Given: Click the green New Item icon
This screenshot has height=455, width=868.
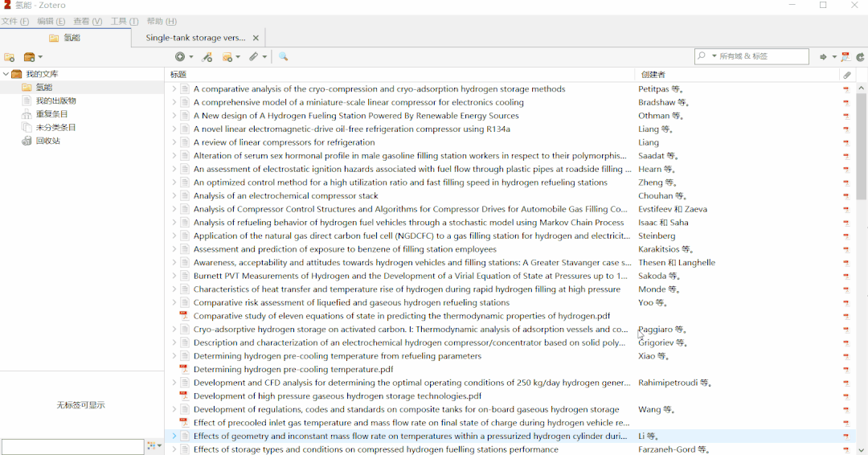Looking at the screenshot, I should pyautogui.click(x=181, y=57).
